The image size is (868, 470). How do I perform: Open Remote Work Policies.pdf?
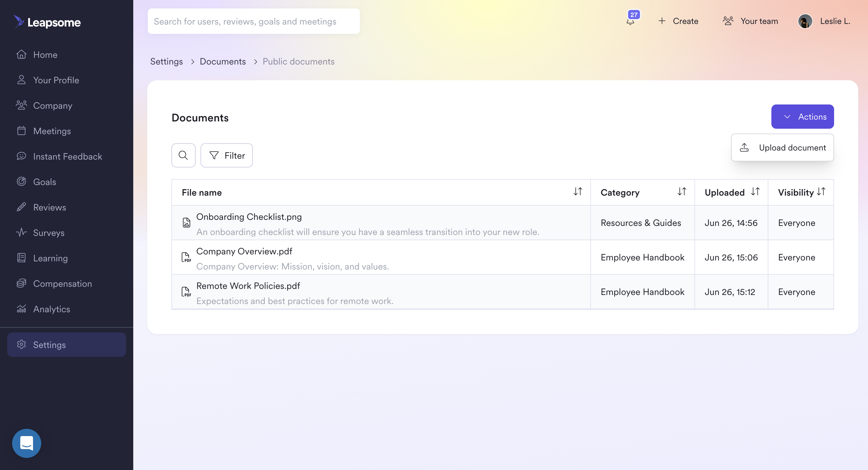point(248,286)
